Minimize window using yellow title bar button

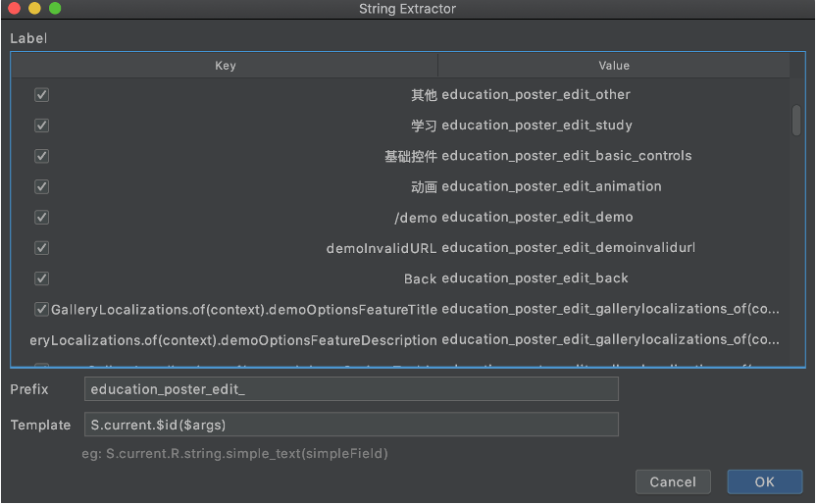(x=34, y=8)
